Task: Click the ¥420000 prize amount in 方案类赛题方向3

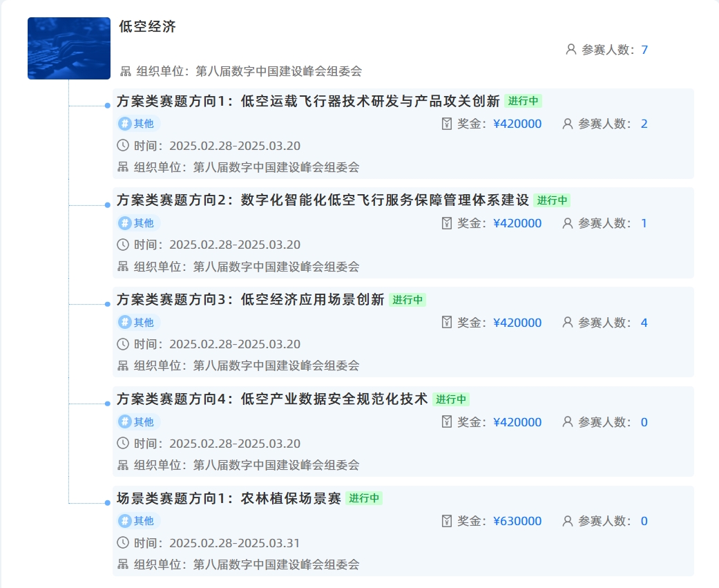Action: (x=517, y=323)
